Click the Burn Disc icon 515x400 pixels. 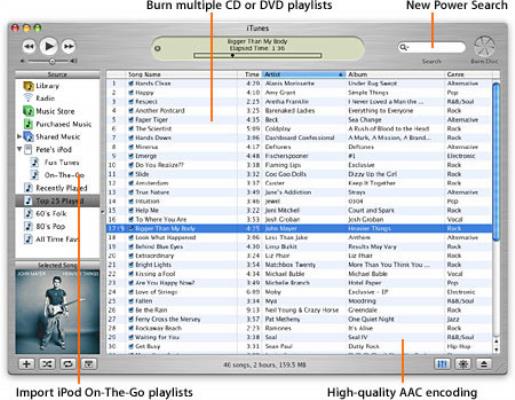coord(484,47)
